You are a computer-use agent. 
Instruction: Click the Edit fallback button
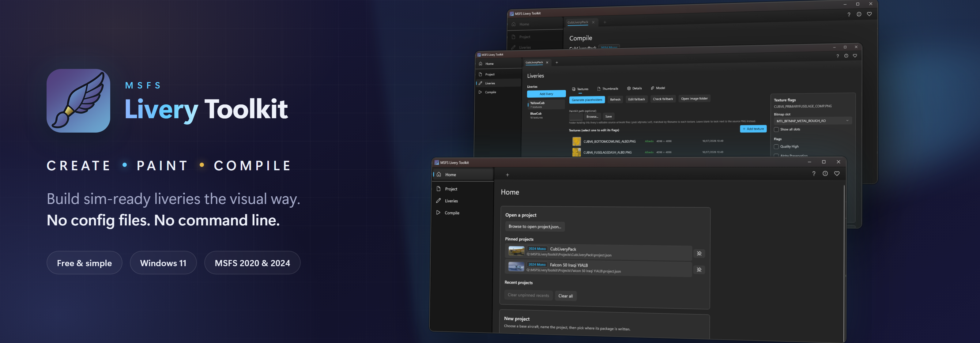pos(636,99)
